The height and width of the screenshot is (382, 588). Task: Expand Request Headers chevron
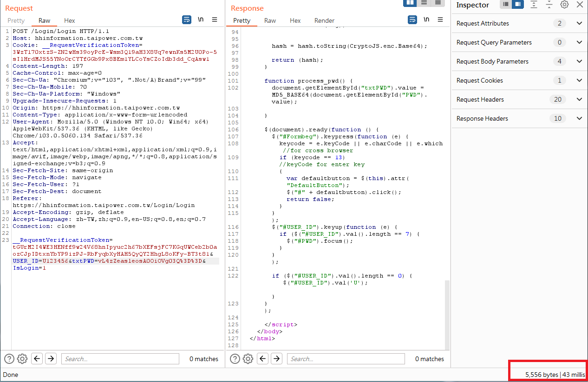579,99
